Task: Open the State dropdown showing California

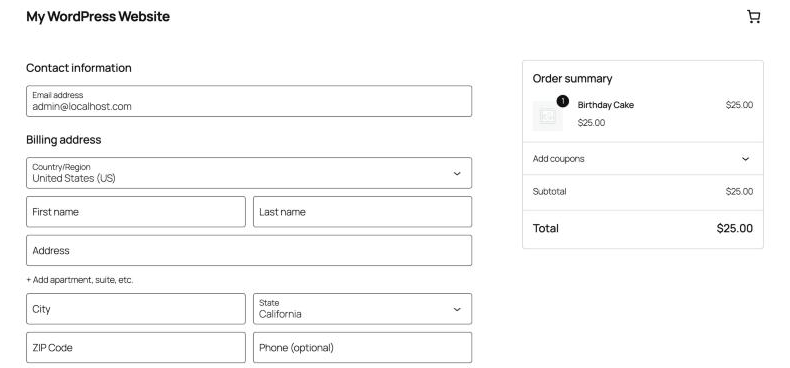Action: [x=362, y=309]
